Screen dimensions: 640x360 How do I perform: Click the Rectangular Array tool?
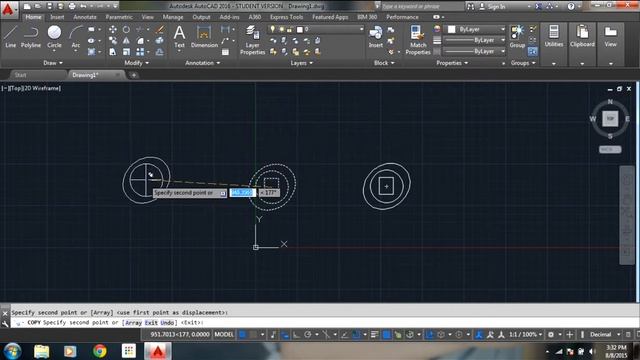[140, 52]
